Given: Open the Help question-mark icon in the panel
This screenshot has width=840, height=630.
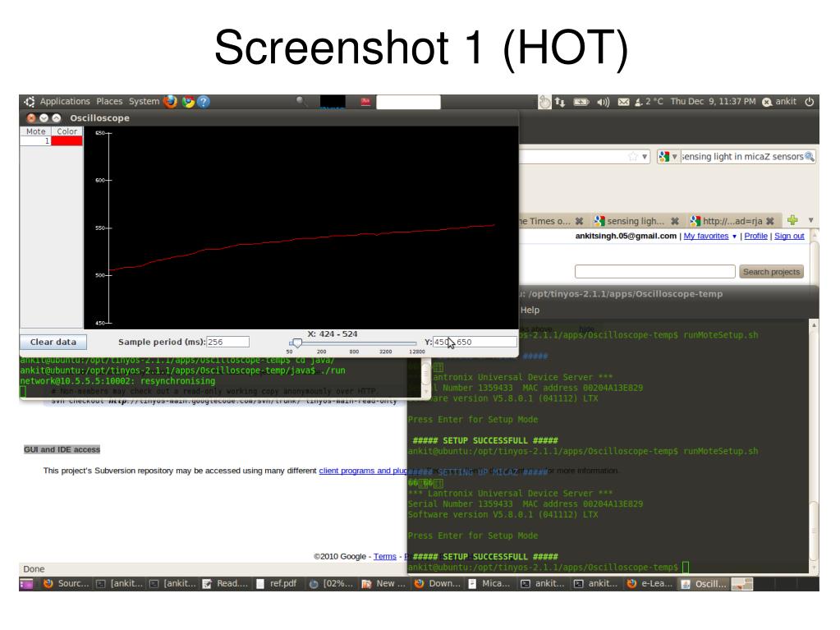Looking at the screenshot, I should pos(204,101).
